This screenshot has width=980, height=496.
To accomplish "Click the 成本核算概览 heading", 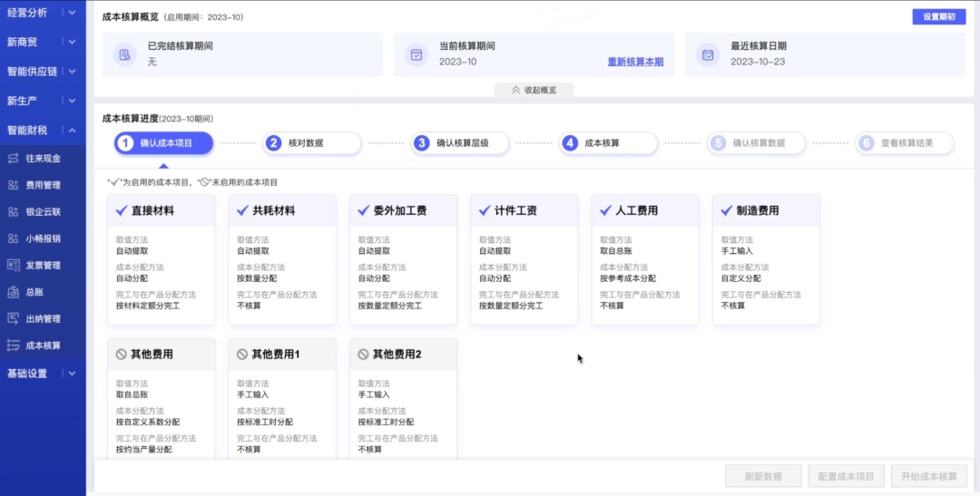I will (131, 17).
